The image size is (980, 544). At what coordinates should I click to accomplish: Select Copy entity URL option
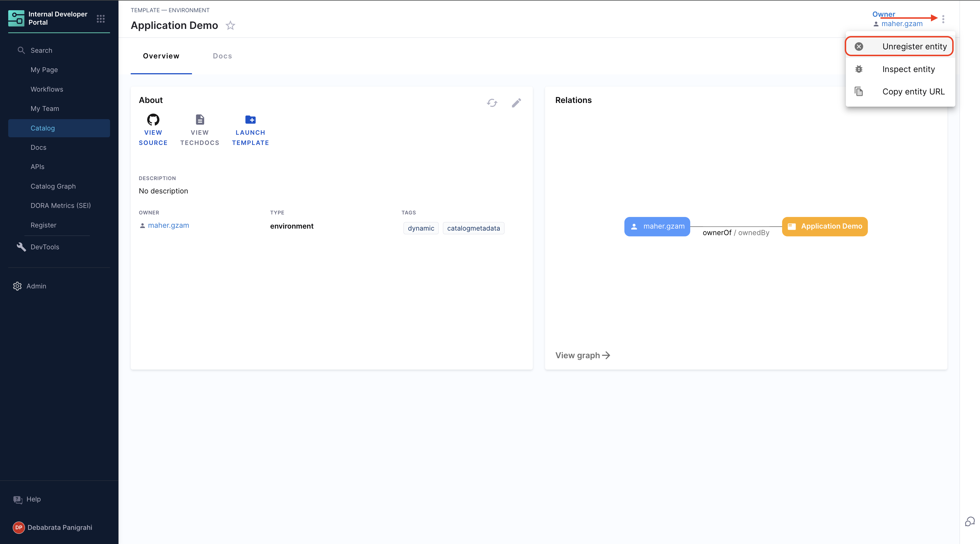(899, 92)
